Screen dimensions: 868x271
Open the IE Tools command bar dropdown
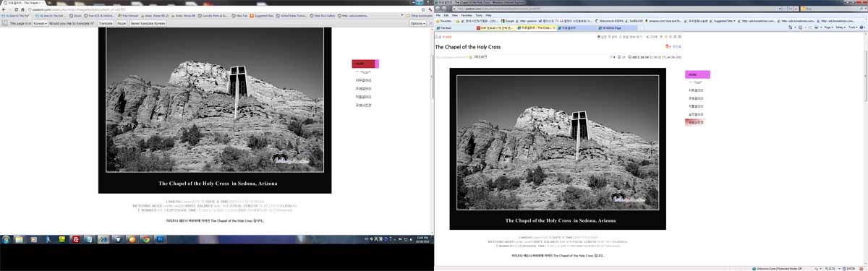[x=852, y=27]
